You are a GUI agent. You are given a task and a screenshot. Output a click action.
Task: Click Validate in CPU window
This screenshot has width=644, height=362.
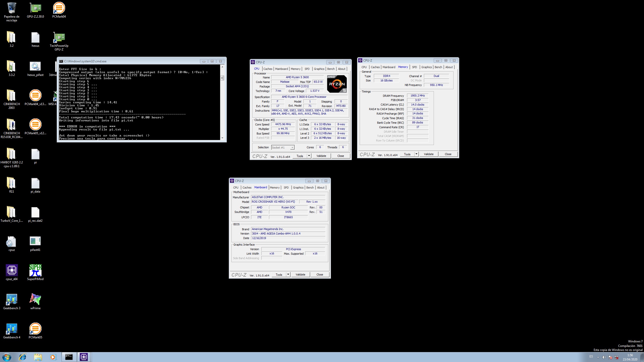321,156
